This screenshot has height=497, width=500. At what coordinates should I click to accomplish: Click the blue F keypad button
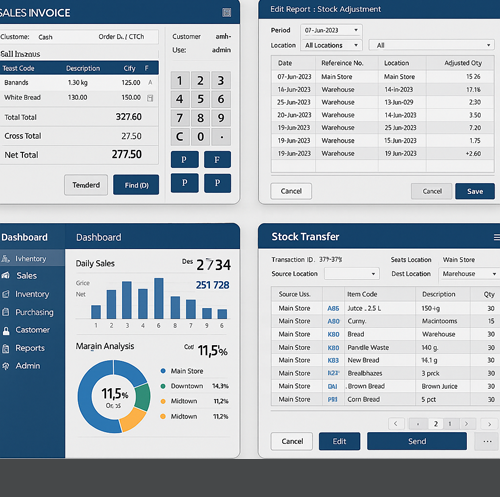click(x=217, y=159)
